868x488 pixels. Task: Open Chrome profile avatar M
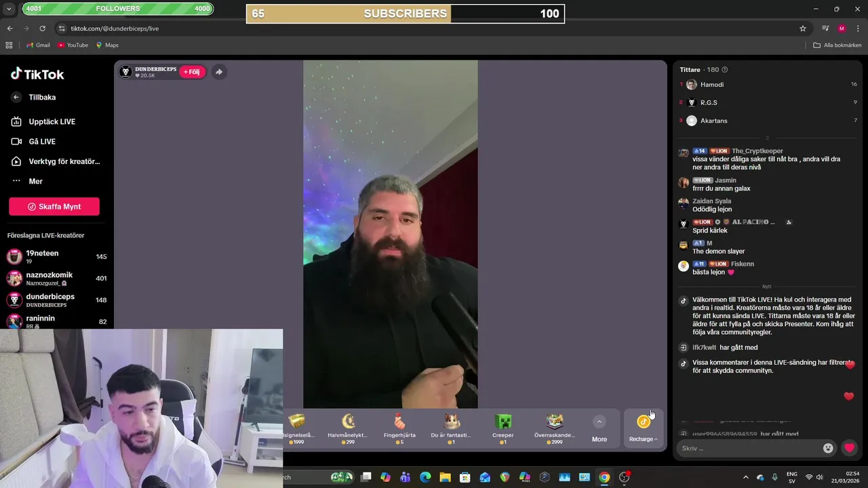tap(842, 28)
